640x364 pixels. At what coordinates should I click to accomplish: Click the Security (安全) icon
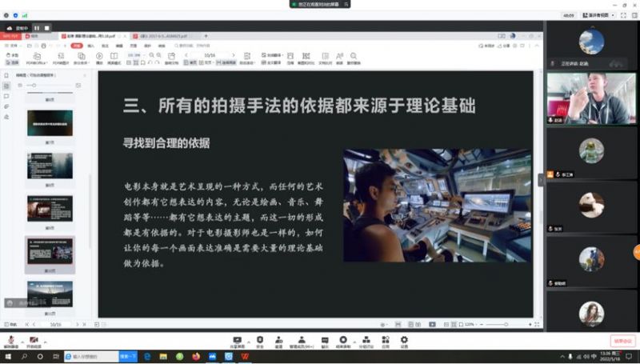[x=259, y=340]
